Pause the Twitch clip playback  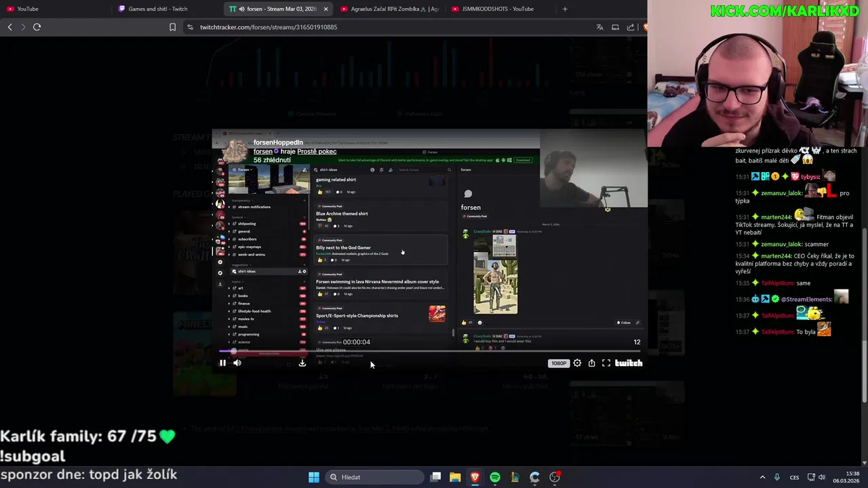[x=222, y=363]
